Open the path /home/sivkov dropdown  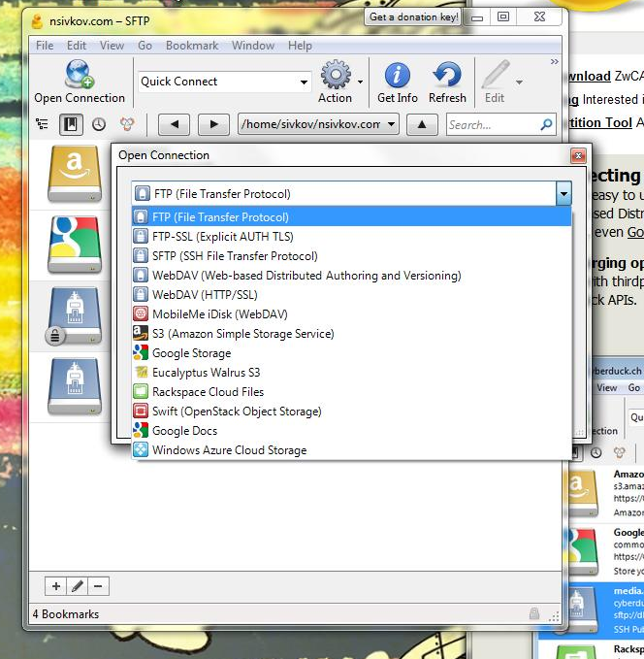click(x=318, y=124)
